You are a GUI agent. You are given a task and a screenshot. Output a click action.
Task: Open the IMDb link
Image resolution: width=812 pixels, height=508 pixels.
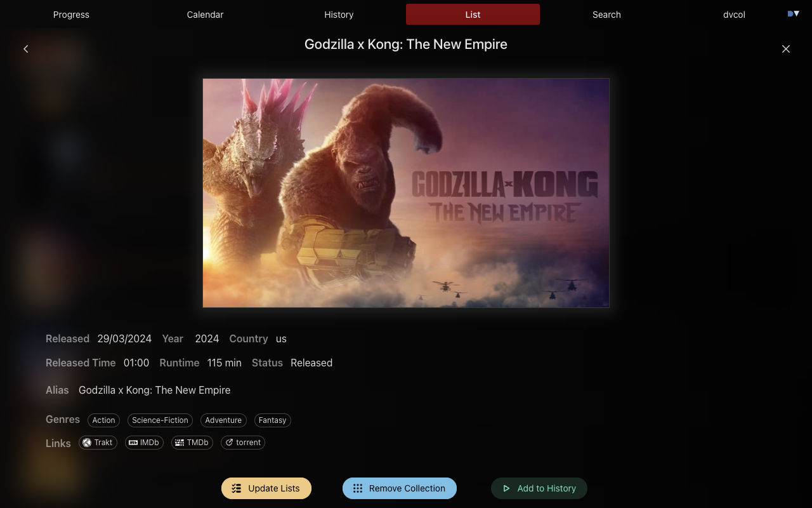[x=144, y=443]
